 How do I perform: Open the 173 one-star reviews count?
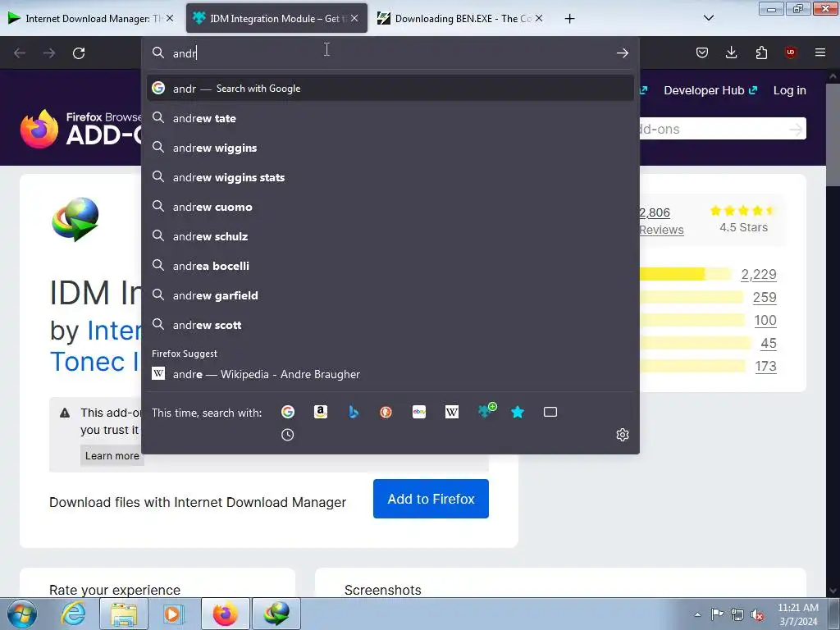(x=765, y=367)
